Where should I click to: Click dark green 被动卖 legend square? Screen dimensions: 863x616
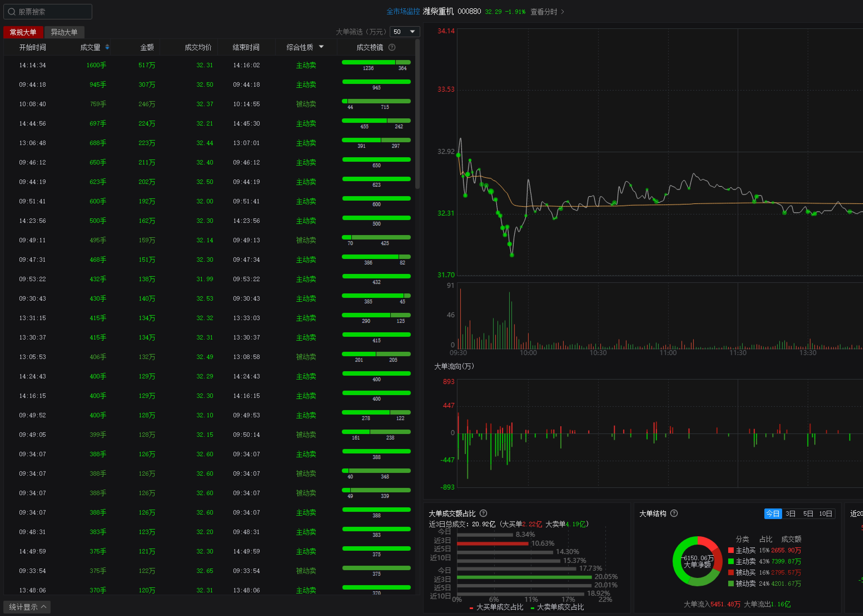pos(731,583)
